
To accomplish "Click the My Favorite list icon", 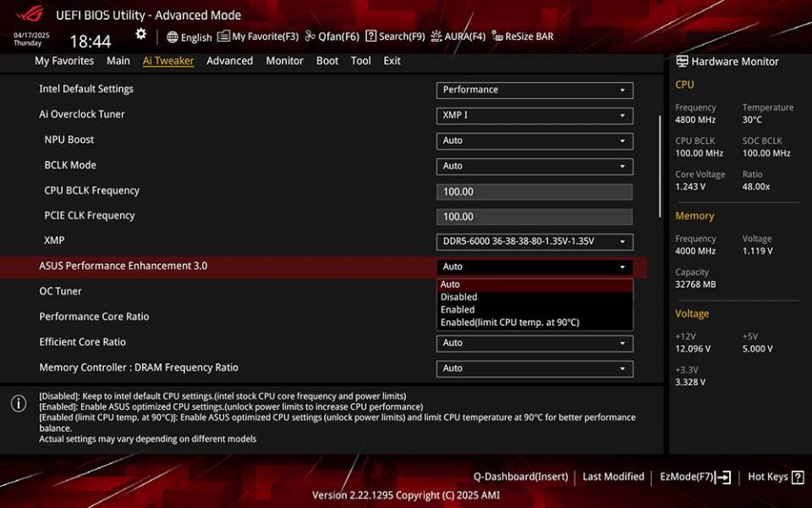I will pyautogui.click(x=223, y=36).
